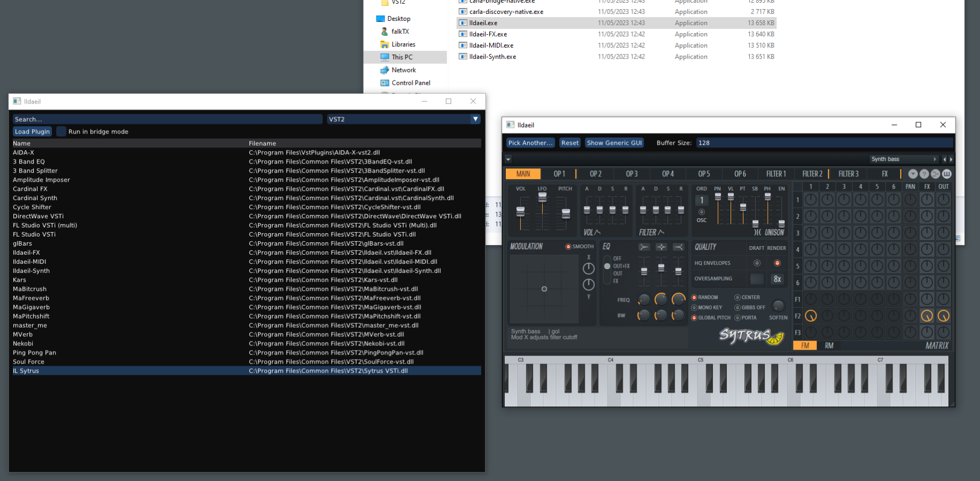The width and height of the screenshot is (980, 481).
Task: Click the FILTER envelope shape icon
Action: point(661,232)
